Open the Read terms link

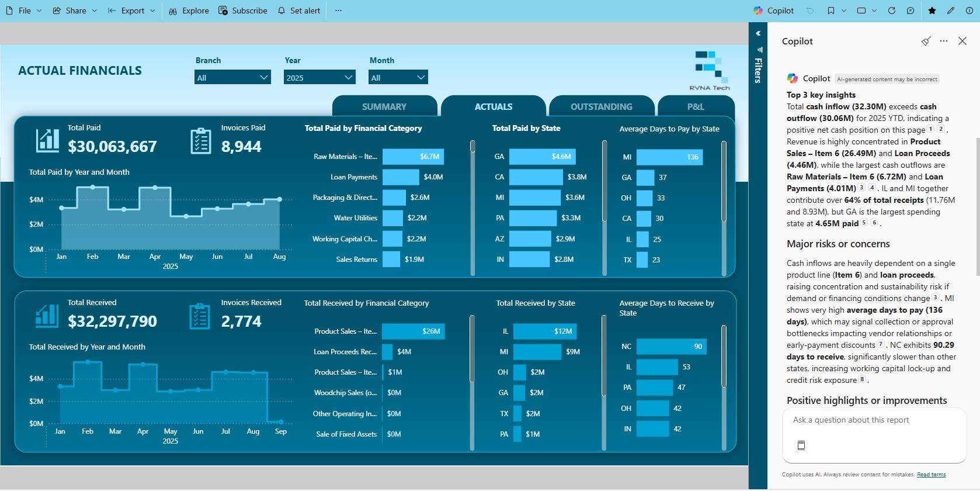931,475
